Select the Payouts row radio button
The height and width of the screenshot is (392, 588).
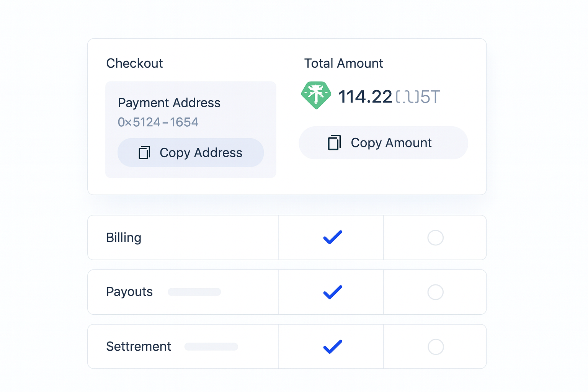[x=436, y=292]
